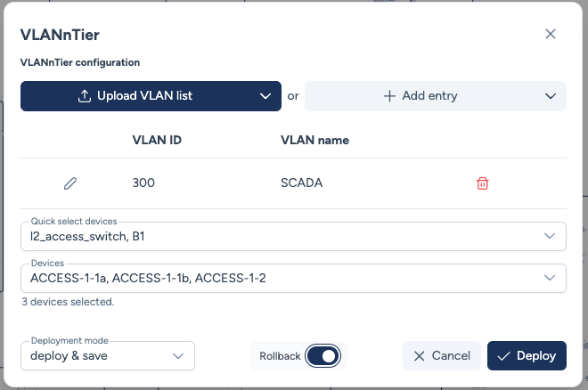Expand the Upload VLAN list dropdown arrow

[265, 96]
